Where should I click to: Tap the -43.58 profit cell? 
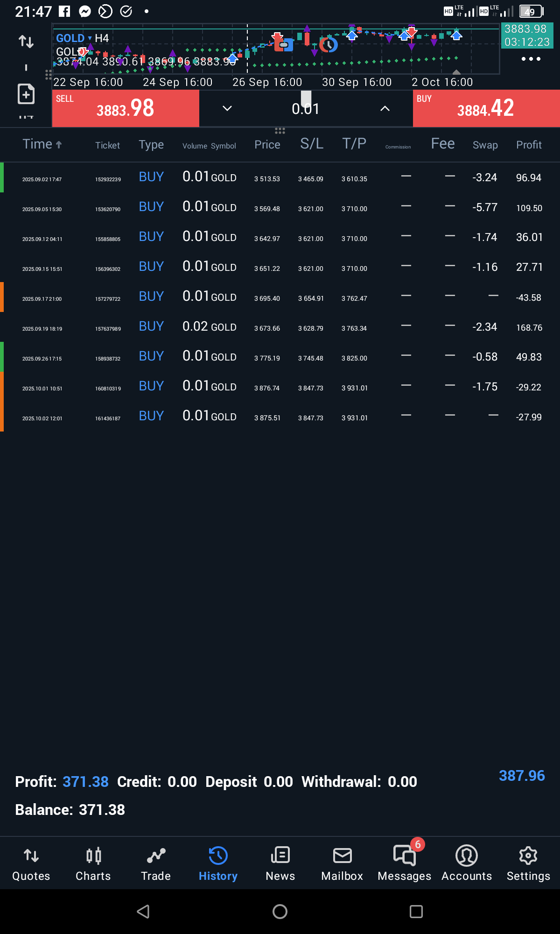529,298
